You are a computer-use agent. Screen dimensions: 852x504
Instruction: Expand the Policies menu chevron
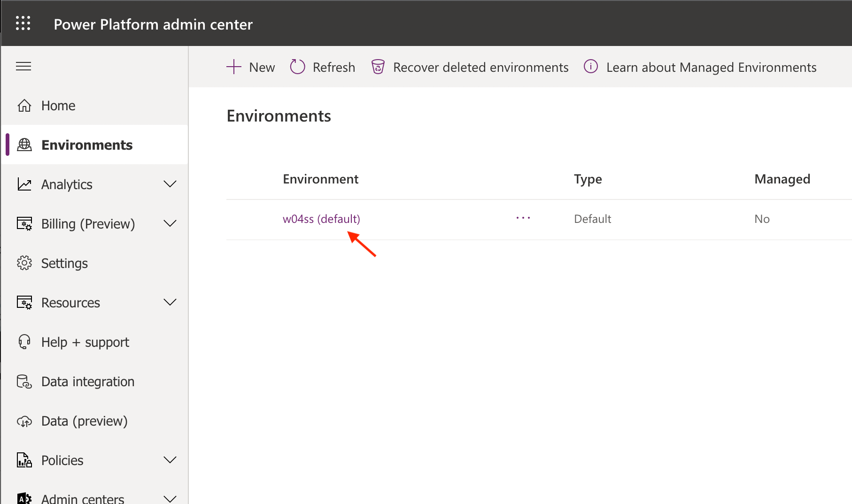coord(170,460)
